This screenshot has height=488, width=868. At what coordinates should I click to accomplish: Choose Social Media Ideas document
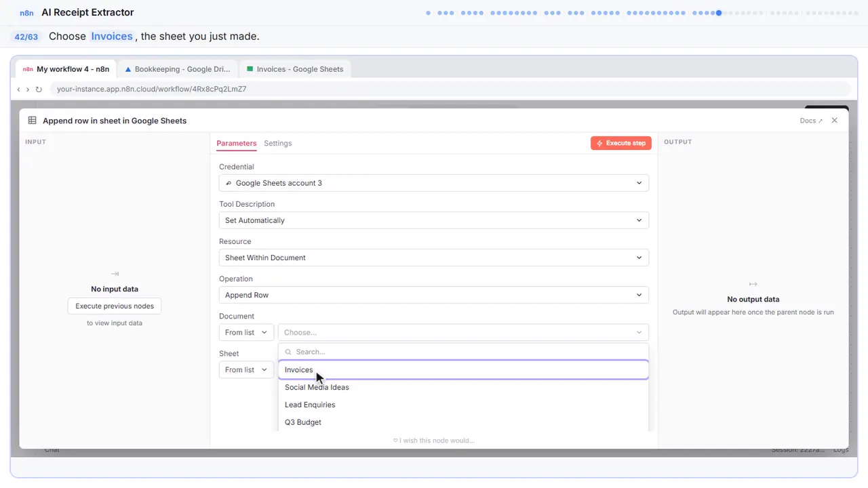click(463, 387)
